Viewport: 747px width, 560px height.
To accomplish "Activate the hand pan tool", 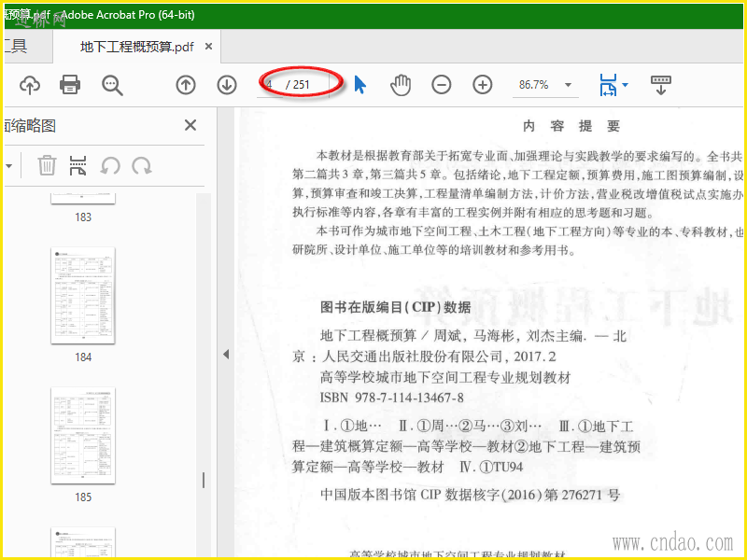I will (x=401, y=85).
